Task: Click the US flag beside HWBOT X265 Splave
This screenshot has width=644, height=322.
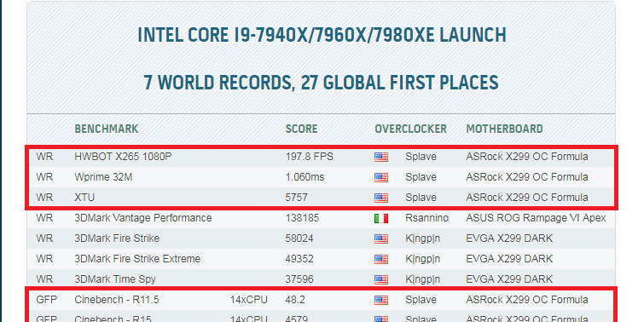Action: (x=380, y=157)
